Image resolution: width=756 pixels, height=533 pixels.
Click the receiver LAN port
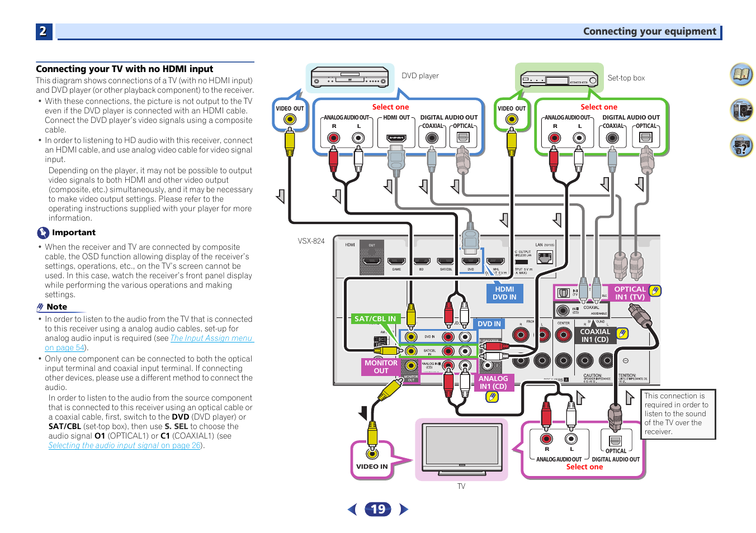click(545, 258)
